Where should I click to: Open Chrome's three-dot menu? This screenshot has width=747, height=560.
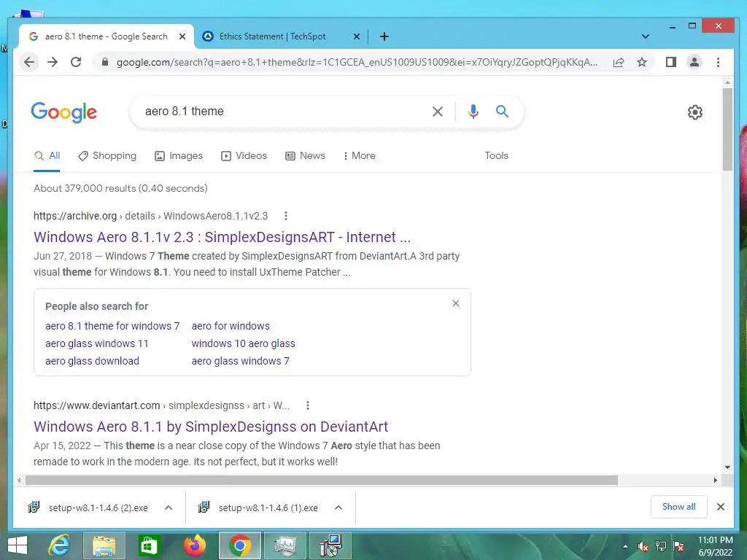coord(718,63)
